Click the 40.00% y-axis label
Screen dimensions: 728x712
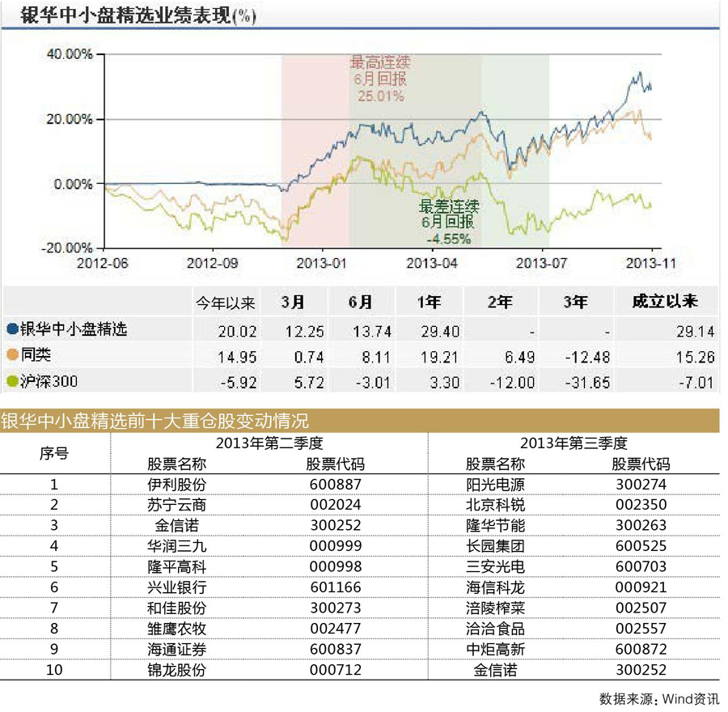coord(70,54)
